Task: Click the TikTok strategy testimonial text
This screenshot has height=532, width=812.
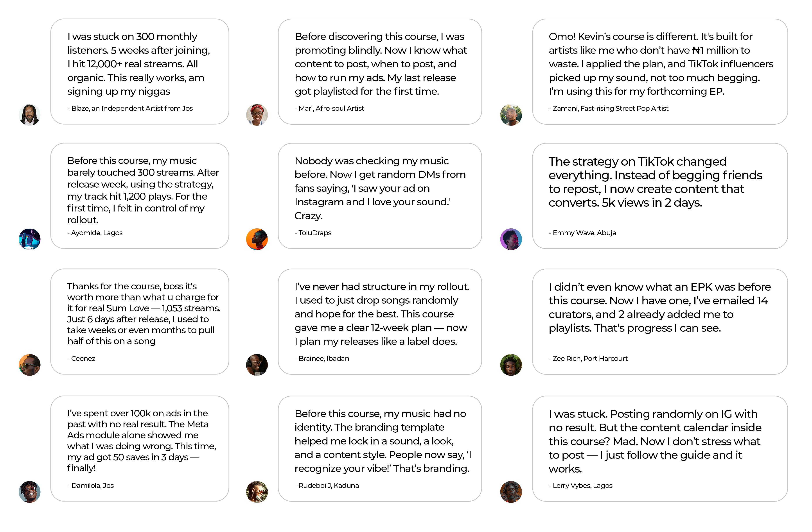Action: click(x=655, y=182)
